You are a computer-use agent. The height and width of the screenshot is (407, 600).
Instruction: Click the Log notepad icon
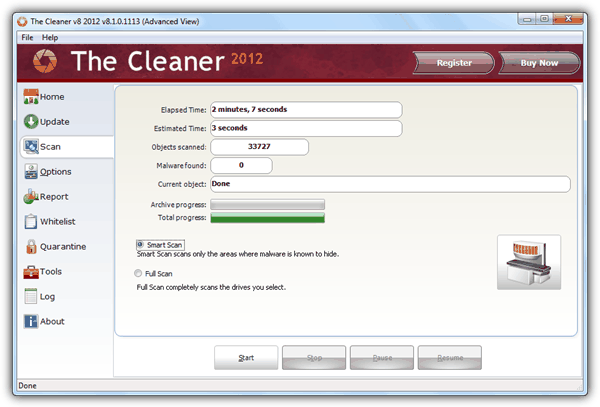click(x=31, y=296)
